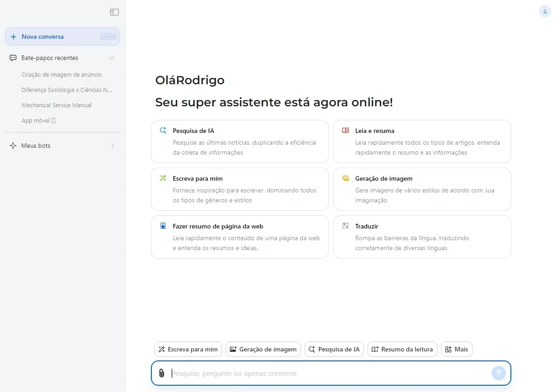This screenshot has width=560, height=392.
Task: Click the Leia e resuma book icon
Action: click(346, 131)
